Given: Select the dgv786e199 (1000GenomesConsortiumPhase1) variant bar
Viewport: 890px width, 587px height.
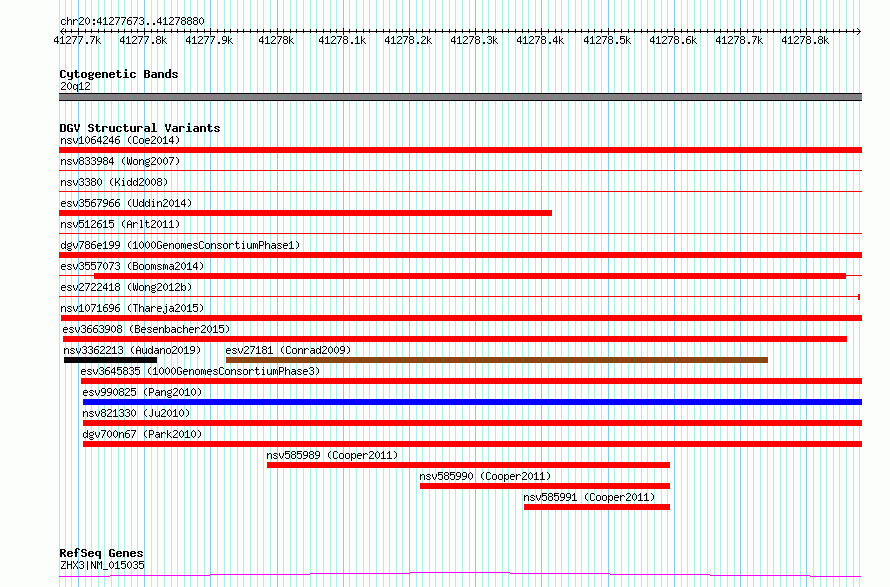Looking at the screenshot, I should (x=460, y=255).
